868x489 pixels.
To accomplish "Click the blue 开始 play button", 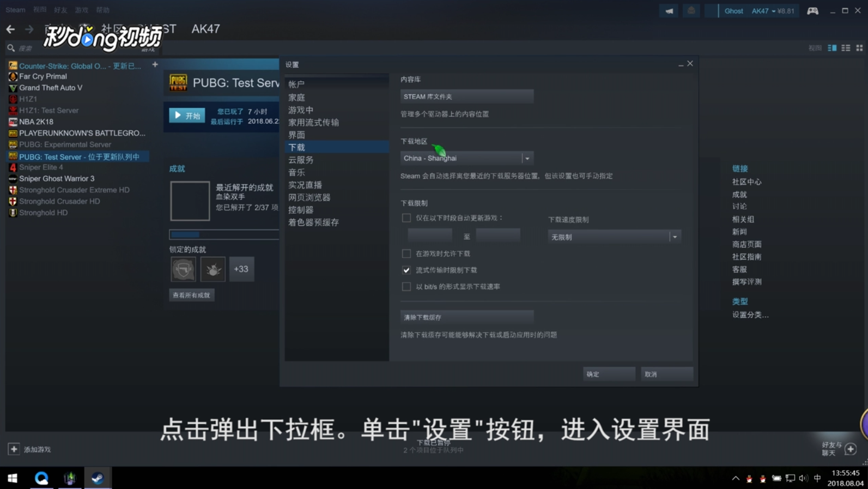I will click(187, 116).
